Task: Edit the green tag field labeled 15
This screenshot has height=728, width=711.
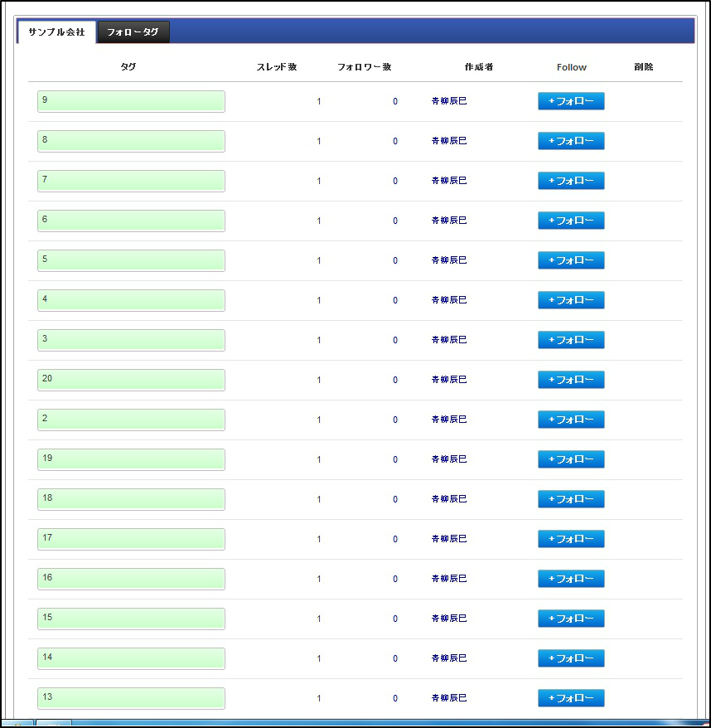Action: pyautogui.click(x=130, y=618)
